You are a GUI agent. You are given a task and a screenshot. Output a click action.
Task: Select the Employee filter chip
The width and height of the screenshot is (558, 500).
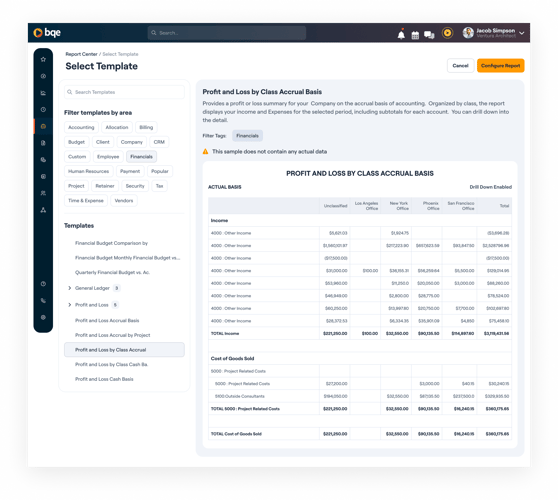click(x=108, y=157)
